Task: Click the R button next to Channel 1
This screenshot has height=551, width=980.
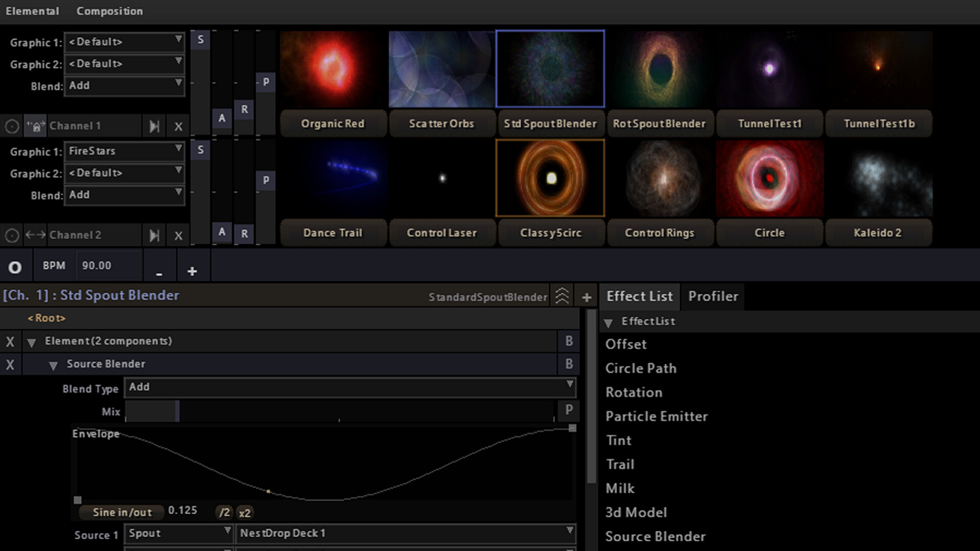Action: pos(244,109)
